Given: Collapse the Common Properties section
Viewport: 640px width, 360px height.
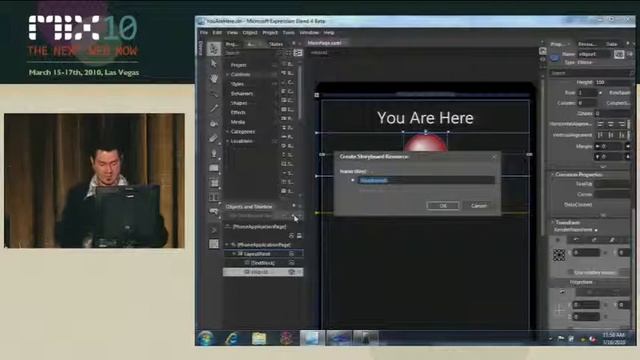Looking at the screenshot, I should pyautogui.click(x=553, y=175).
